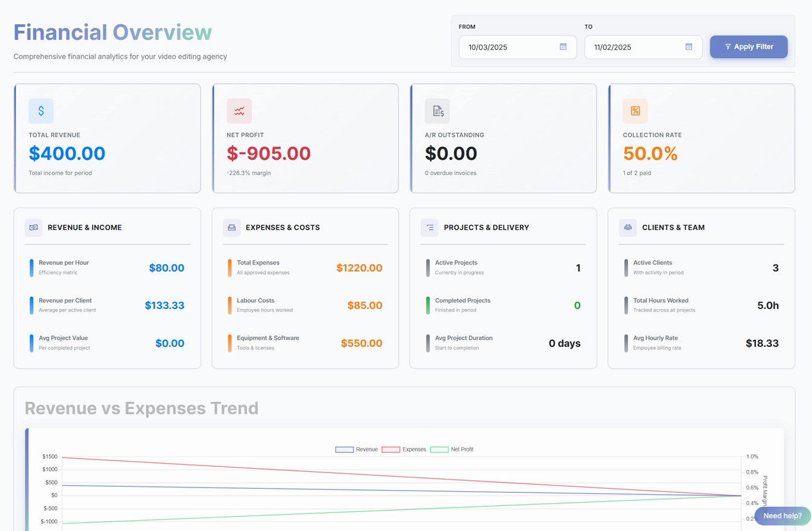
Task: Click the $-905.00 net profit value
Action: click(269, 153)
